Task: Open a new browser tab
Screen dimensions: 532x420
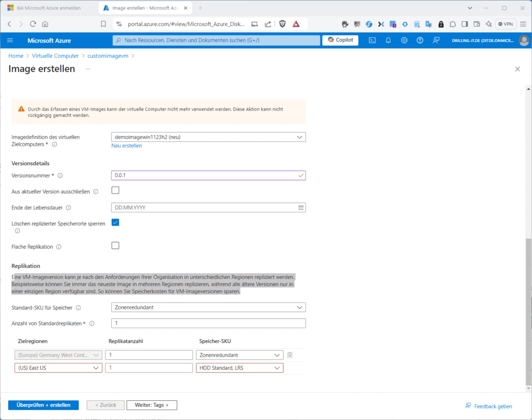Action: tap(200, 8)
